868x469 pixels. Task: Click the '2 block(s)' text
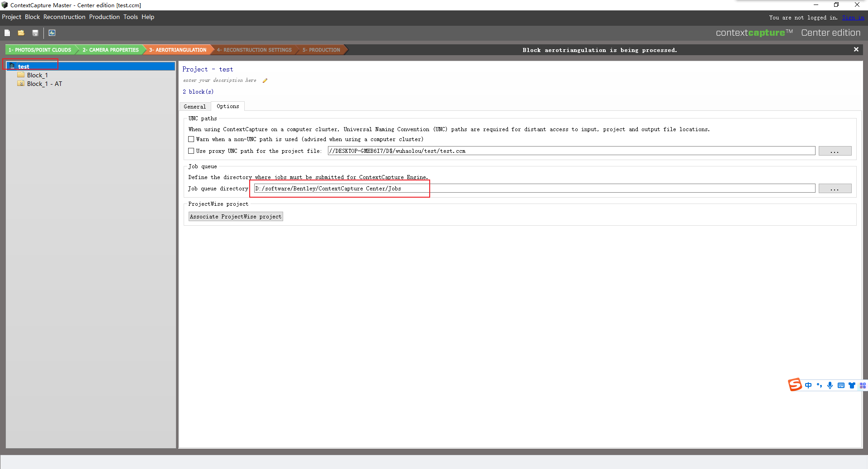pyautogui.click(x=198, y=92)
